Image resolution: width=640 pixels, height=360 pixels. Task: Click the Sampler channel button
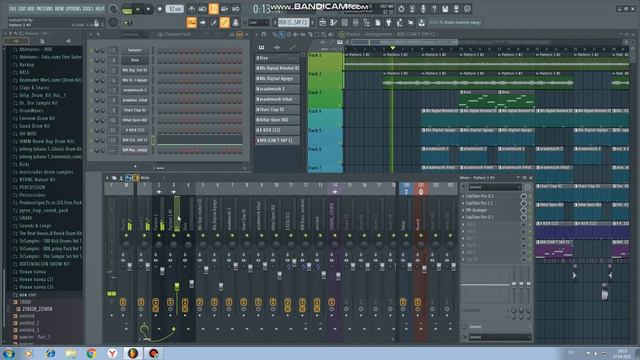point(135,50)
